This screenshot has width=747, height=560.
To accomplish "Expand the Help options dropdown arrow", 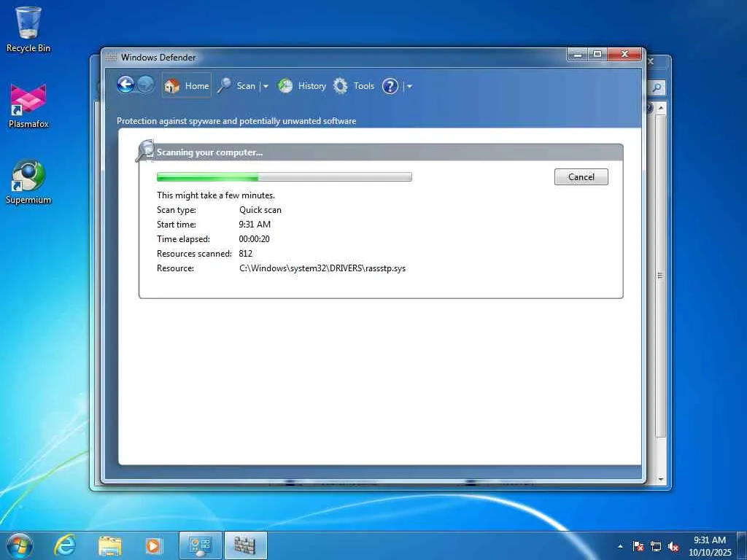I will (x=410, y=87).
